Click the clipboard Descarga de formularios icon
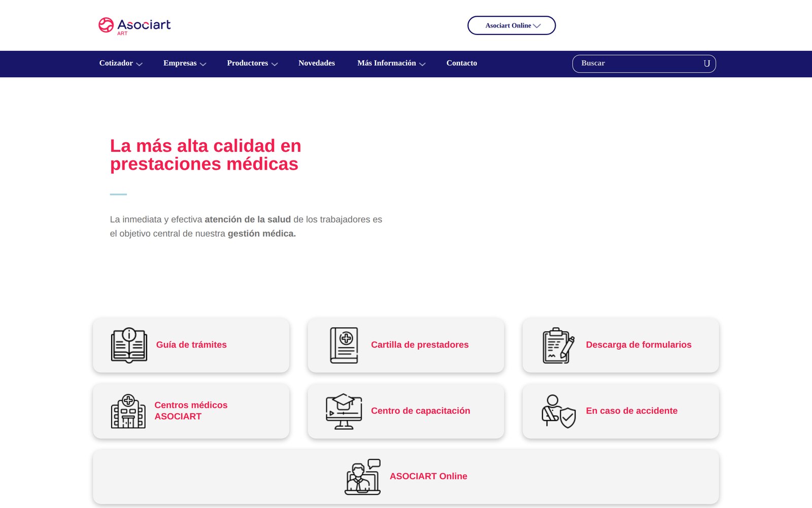Screen dimensions: 812x508 point(558,345)
